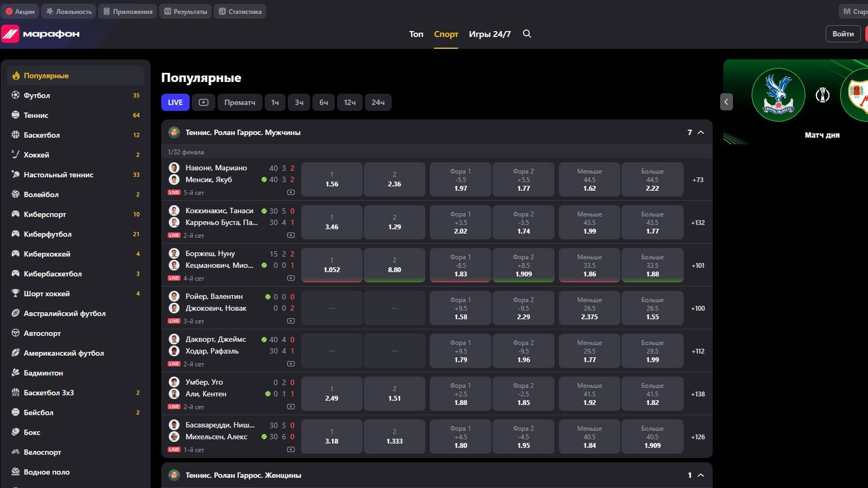This screenshot has height=488, width=868.
Task: Click the football icon next to Футбол
Action: (16, 95)
